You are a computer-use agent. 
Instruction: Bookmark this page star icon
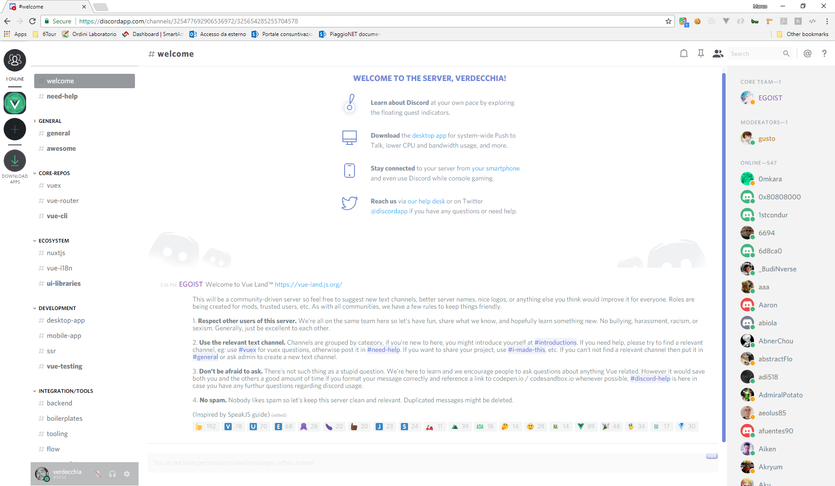[x=668, y=21]
